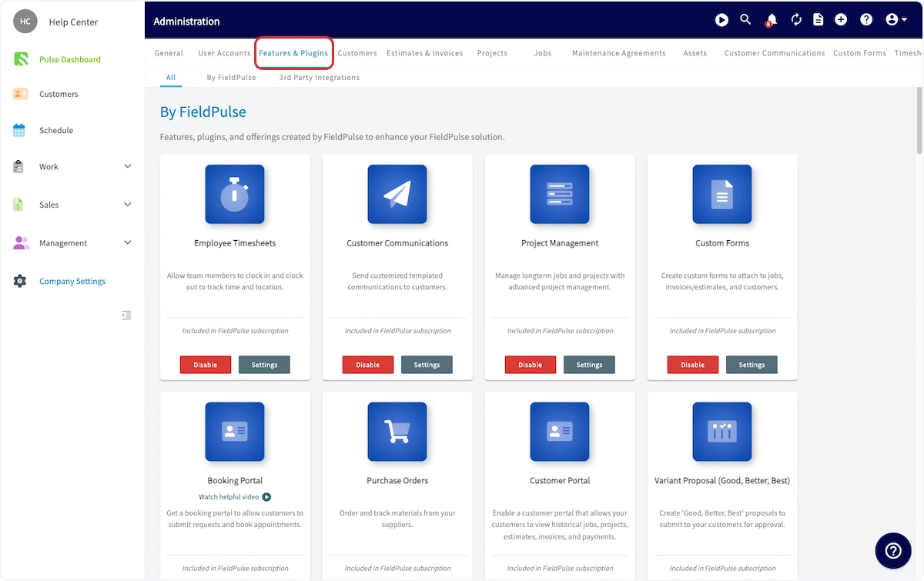The image size is (924, 581).
Task: Open the document icon in header
Action: coord(819,20)
